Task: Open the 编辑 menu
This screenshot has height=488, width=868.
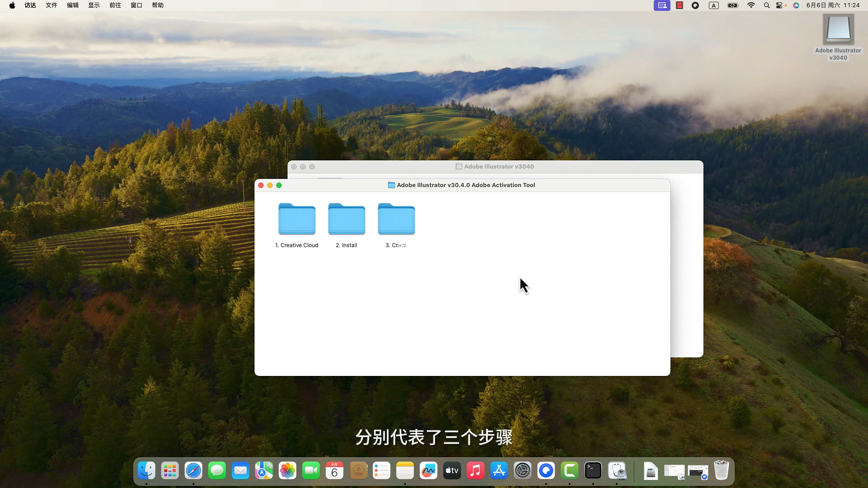Action: (73, 5)
